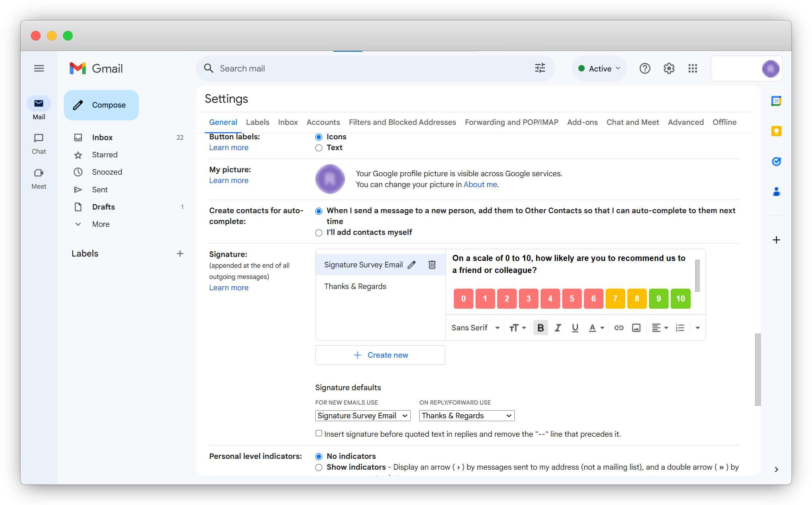This screenshot has height=505, width=812.
Task: Delete the Signature Survey Email signature
Action: tap(432, 265)
